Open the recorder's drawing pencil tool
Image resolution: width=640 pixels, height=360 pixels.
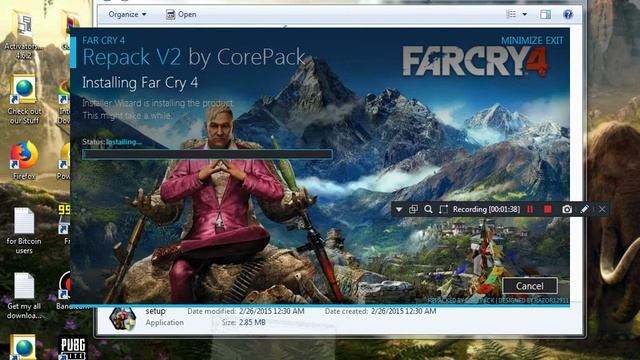tap(584, 209)
